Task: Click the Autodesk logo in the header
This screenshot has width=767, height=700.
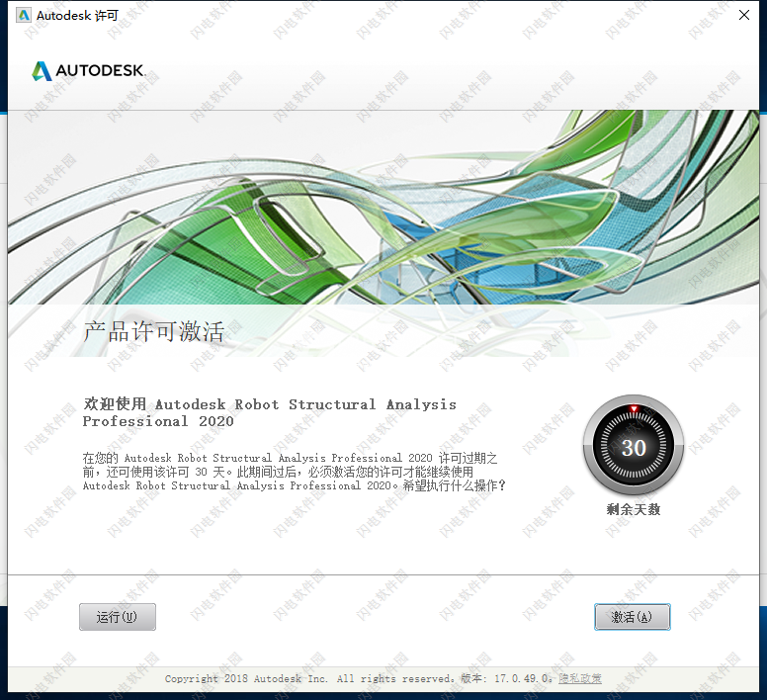Action: click(x=89, y=71)
